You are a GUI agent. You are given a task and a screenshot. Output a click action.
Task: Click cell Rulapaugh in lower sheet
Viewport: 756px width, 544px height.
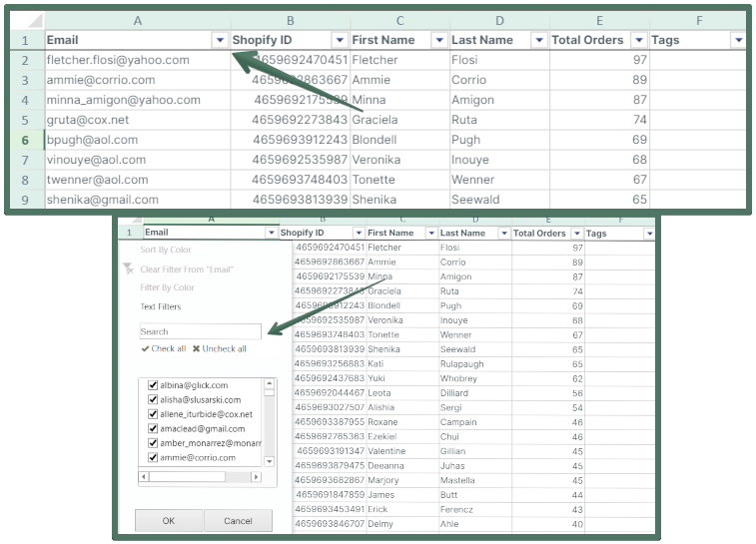[475, 364]
